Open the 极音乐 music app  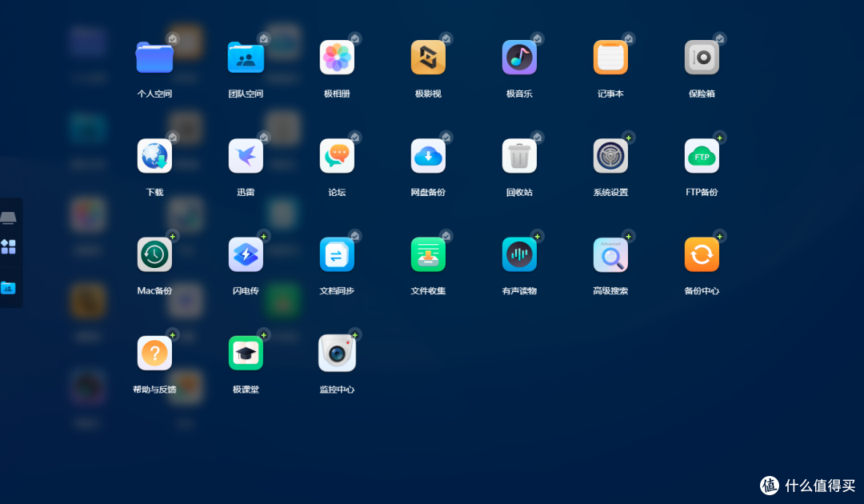pos(519,58)
